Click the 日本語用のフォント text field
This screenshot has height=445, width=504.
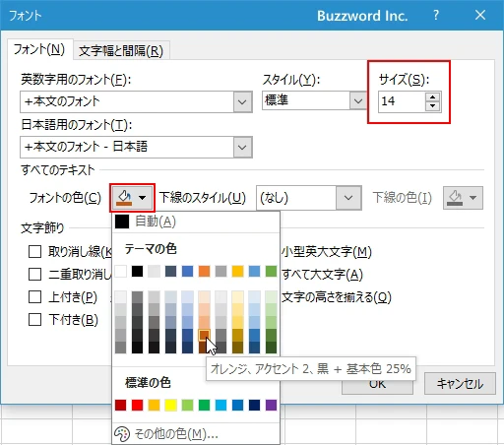click(x=127, y=147)
